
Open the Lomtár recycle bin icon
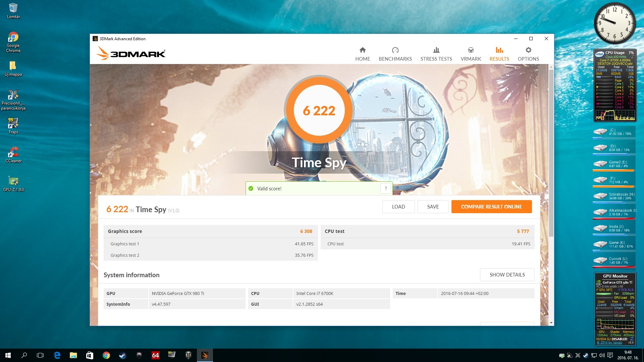pyautogui.click(x=13, y=11)
